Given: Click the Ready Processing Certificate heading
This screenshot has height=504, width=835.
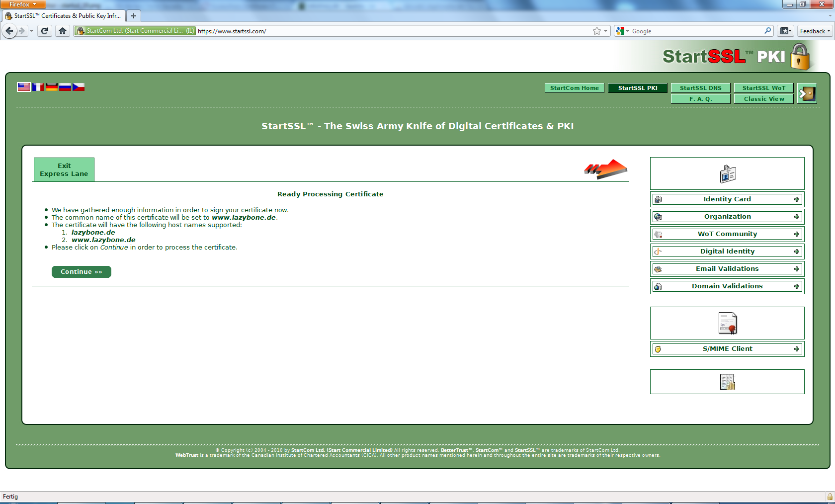Looking at the screenshot, I should (330, 194).
